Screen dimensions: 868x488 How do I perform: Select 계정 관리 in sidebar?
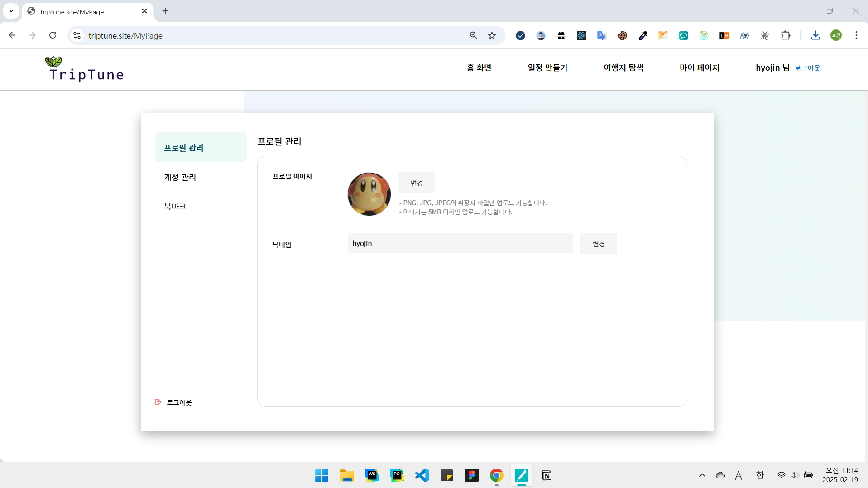pos(180,177)
